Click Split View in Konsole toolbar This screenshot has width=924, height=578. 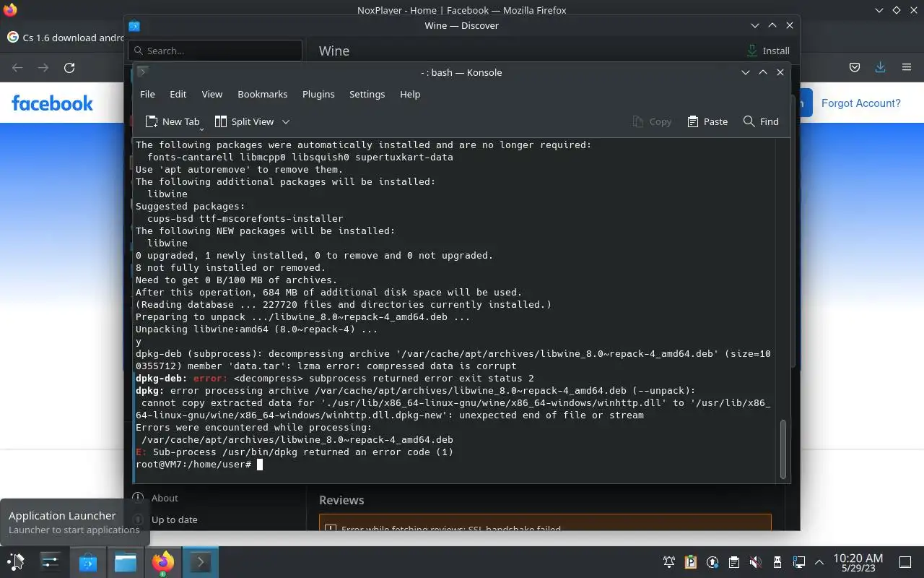click(x=244, y=121)
